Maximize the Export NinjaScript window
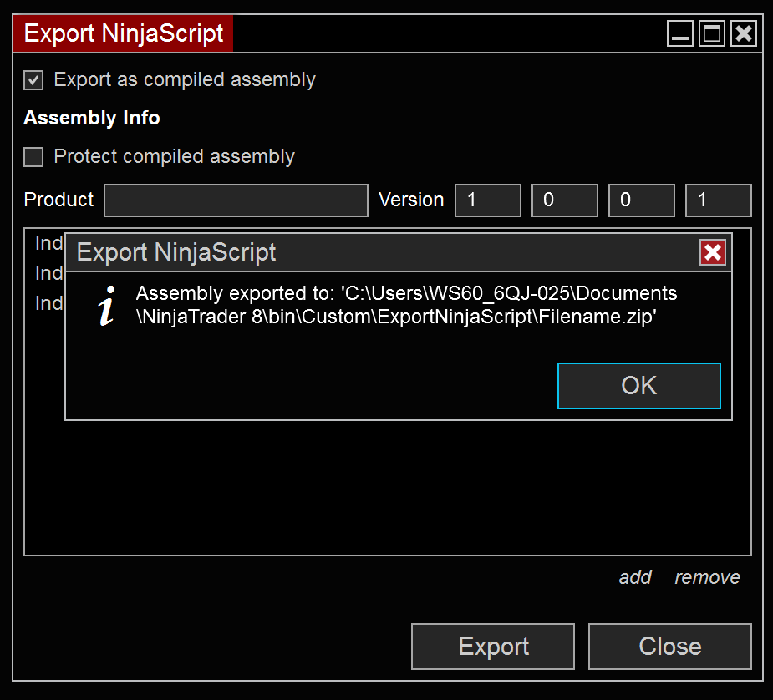This screenshot has height=700, width=773. point(712,33)
